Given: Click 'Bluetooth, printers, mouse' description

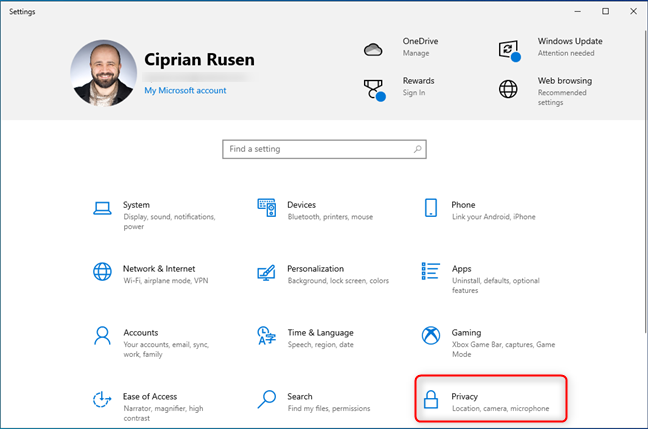Looking at the screenshot, I should [x=330, y=217].
